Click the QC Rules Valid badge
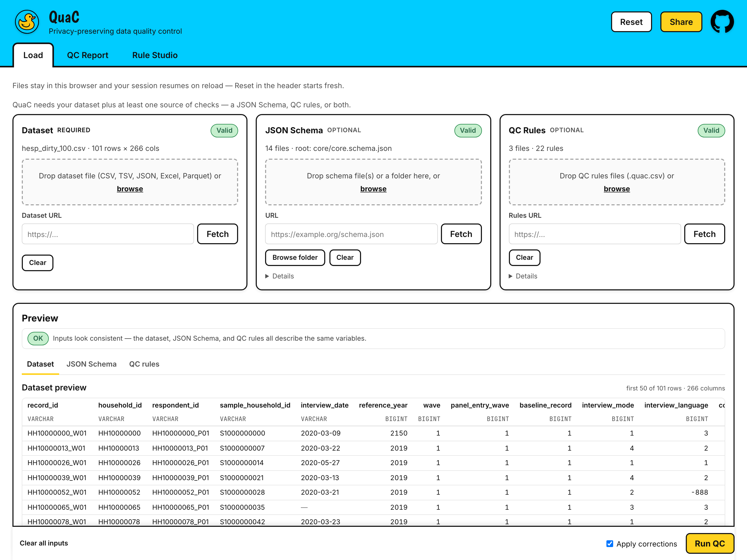The image size is (747, 560). (x=711, y=131)
